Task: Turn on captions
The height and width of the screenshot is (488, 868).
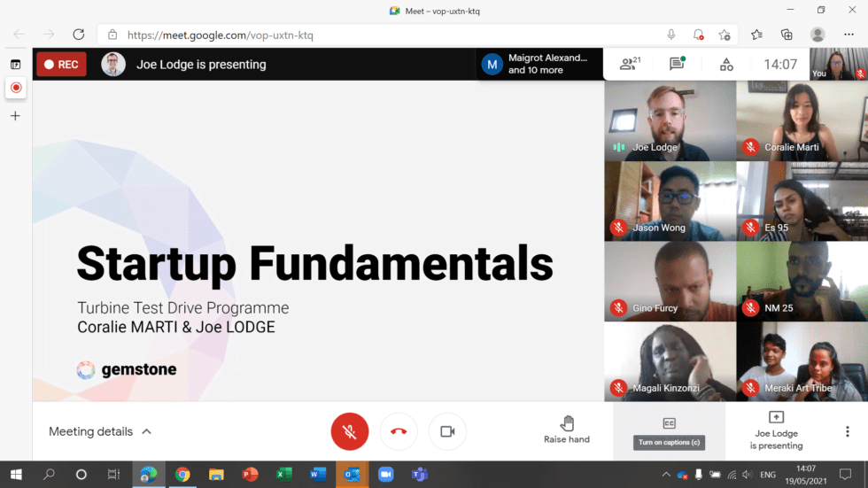Action: point(670,424)
